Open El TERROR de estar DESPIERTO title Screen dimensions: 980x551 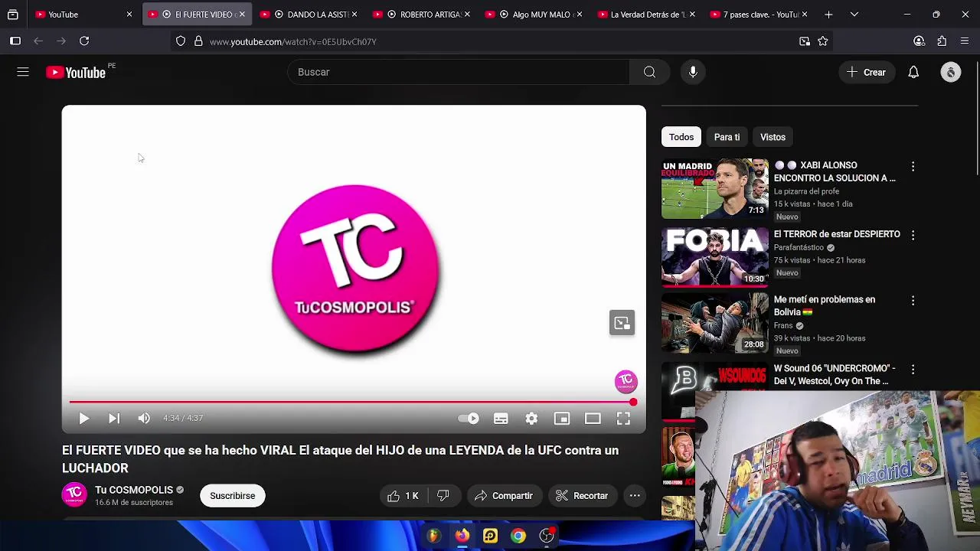(837, 234)
